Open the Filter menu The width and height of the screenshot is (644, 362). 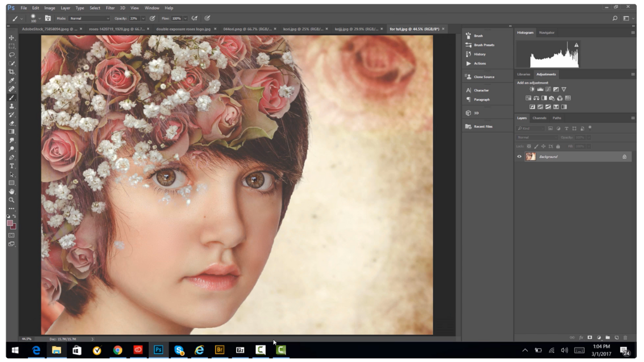(110, 8)
